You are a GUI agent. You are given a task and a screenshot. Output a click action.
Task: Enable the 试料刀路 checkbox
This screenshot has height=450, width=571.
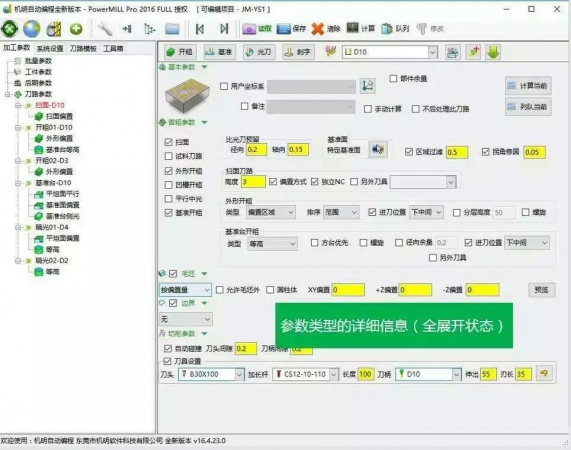pos(168,156)
